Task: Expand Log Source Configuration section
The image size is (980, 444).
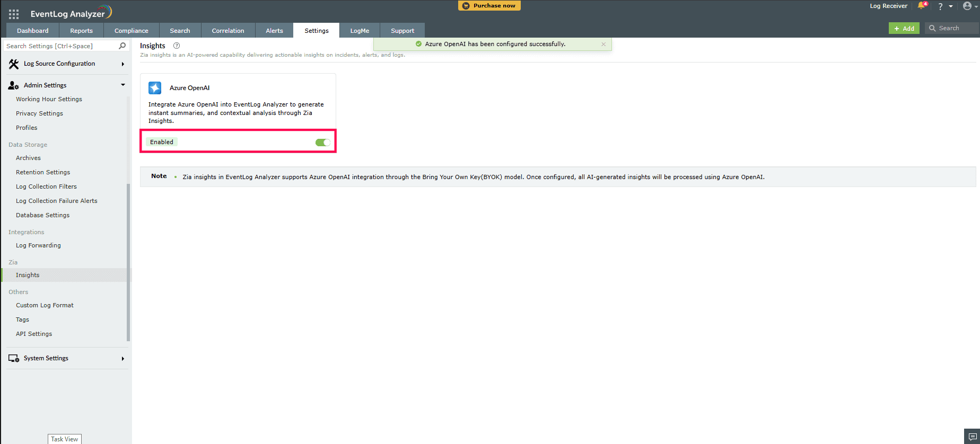Action: [123, 64]
